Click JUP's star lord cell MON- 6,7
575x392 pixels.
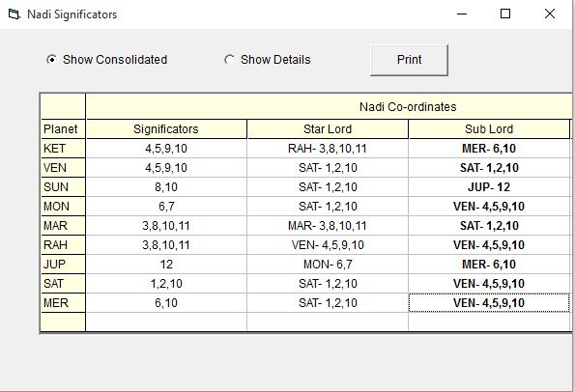(x=328, y=265)
